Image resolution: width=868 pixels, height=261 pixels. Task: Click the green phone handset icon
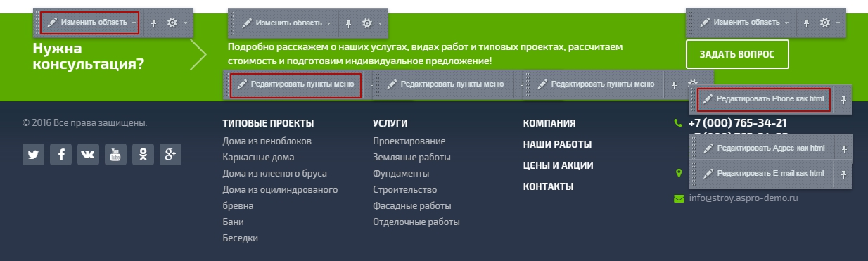coord(679,123)
